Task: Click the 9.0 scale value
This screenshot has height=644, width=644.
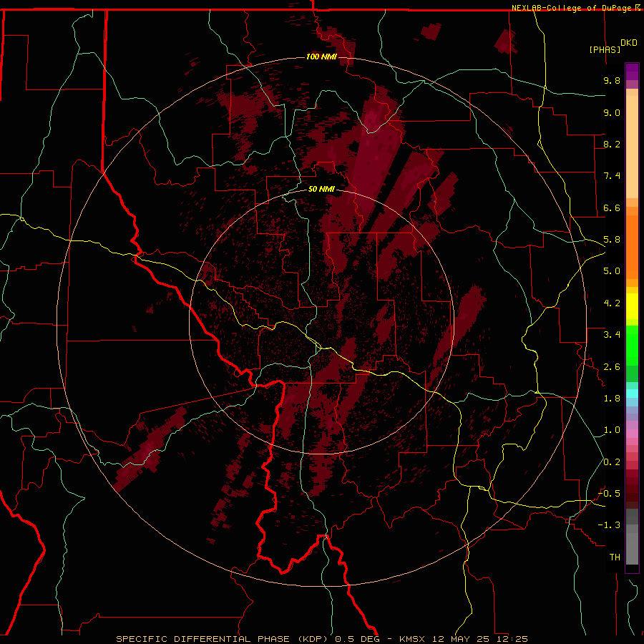Action: click(x=612, y=112)
